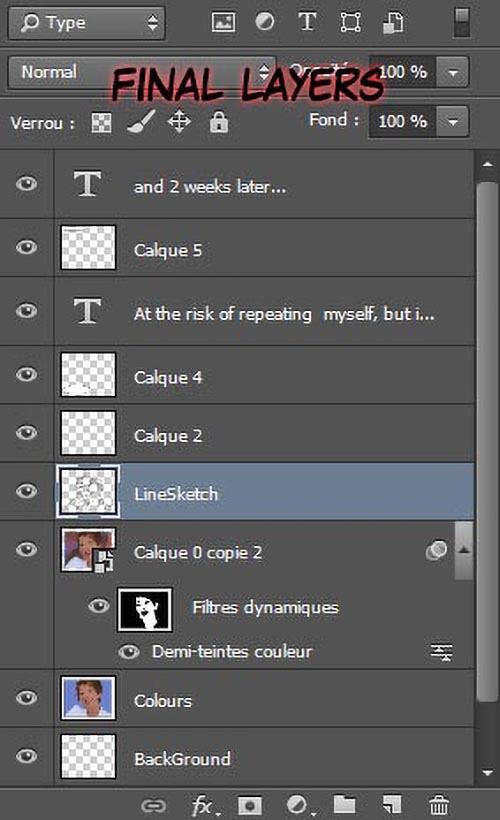Hide the Demi-teintes couleur smart filter
The width and height of the screenshot is (500, 820).
[x=129, y=652]
